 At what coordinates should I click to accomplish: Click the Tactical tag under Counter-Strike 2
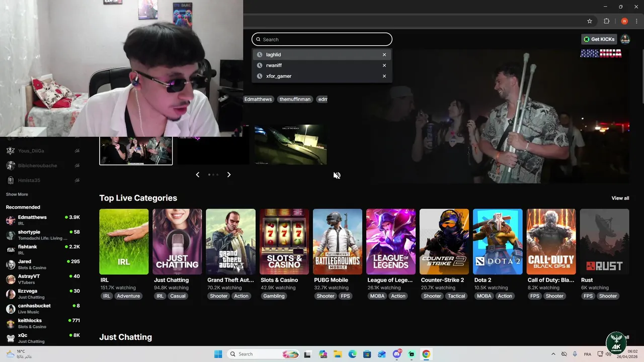click(456, 296)
